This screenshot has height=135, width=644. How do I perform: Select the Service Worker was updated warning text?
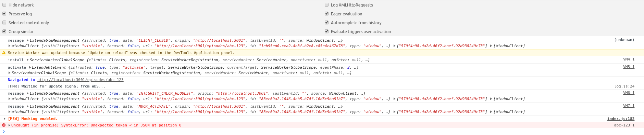coord(121,53)
